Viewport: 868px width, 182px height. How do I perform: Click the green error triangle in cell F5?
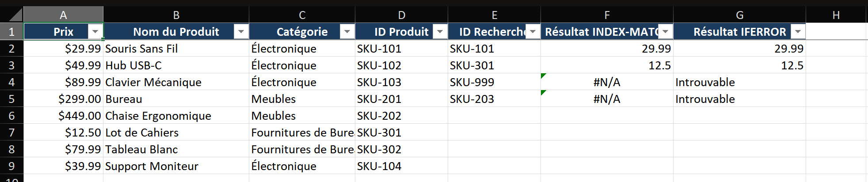click(543, 92)
